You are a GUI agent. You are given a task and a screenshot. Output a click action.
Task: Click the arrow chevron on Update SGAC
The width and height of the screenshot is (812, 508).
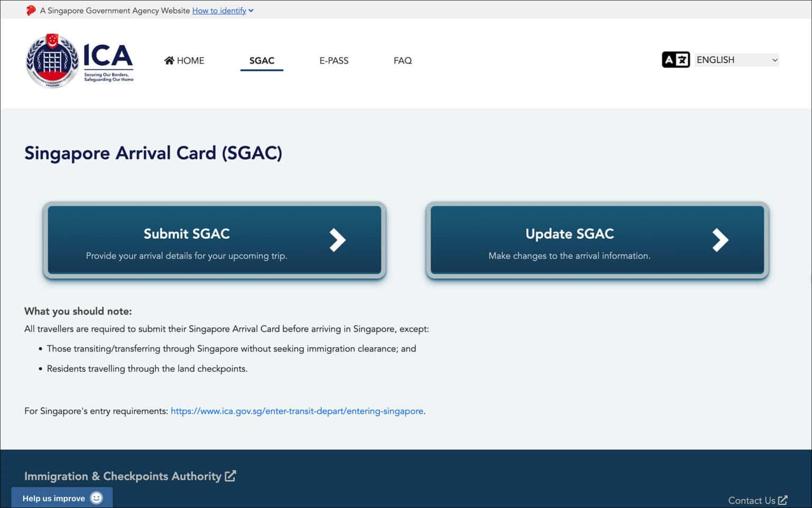click(x=721, y=240)
